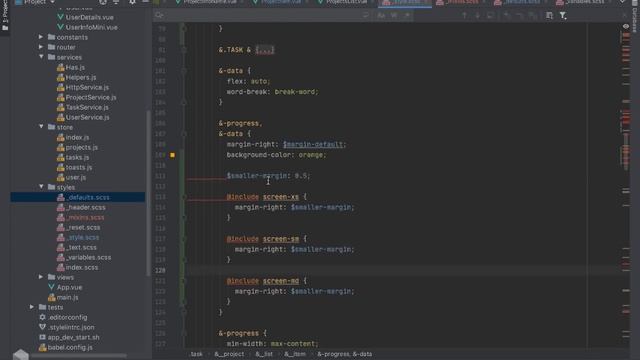Open toasts.js in store
This screenshot has width=640, height=360.
click(x=79, y=167)
